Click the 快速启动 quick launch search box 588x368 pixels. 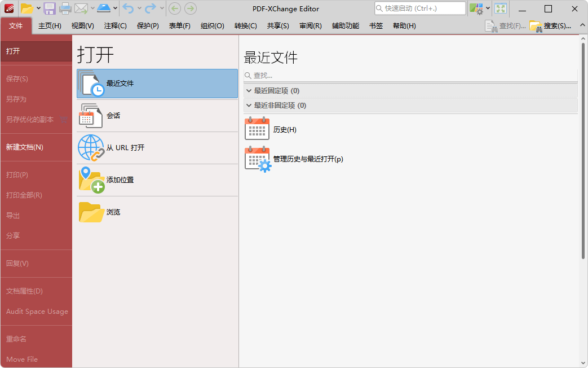click(x=420, y=8)
